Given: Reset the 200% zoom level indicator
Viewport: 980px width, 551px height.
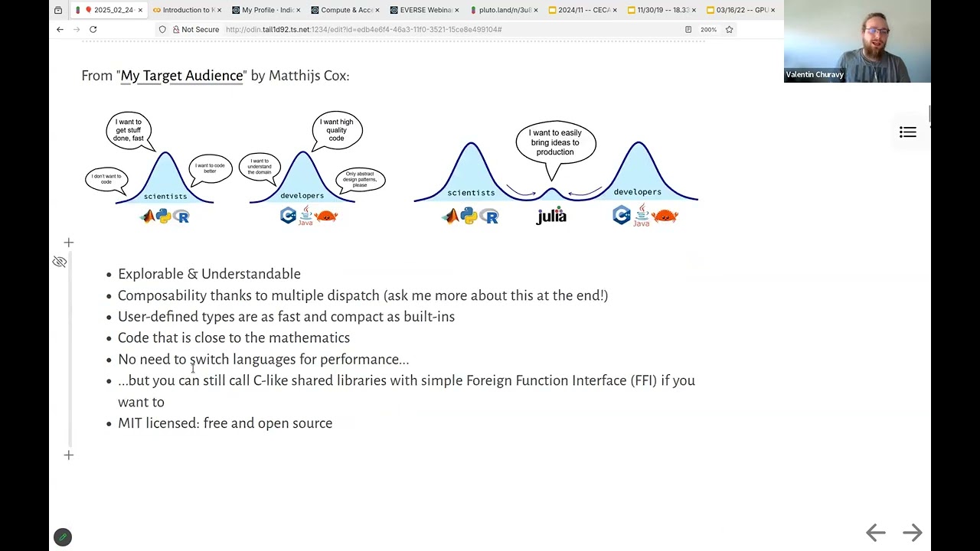Looking at the screenshot, I should pos(708,29).
